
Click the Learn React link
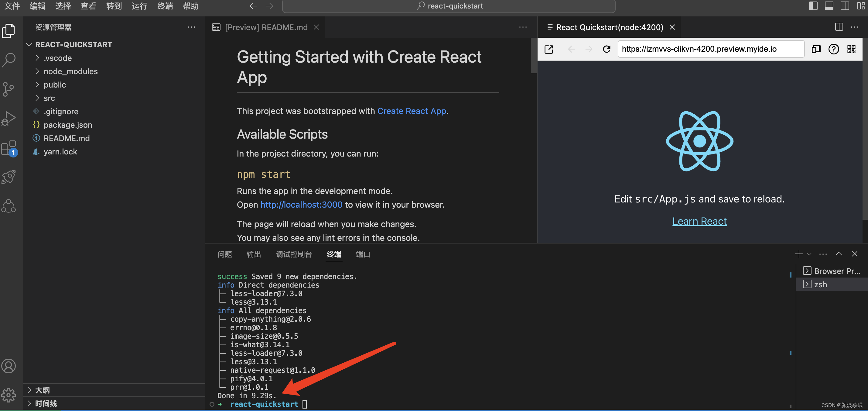(699, 221)
